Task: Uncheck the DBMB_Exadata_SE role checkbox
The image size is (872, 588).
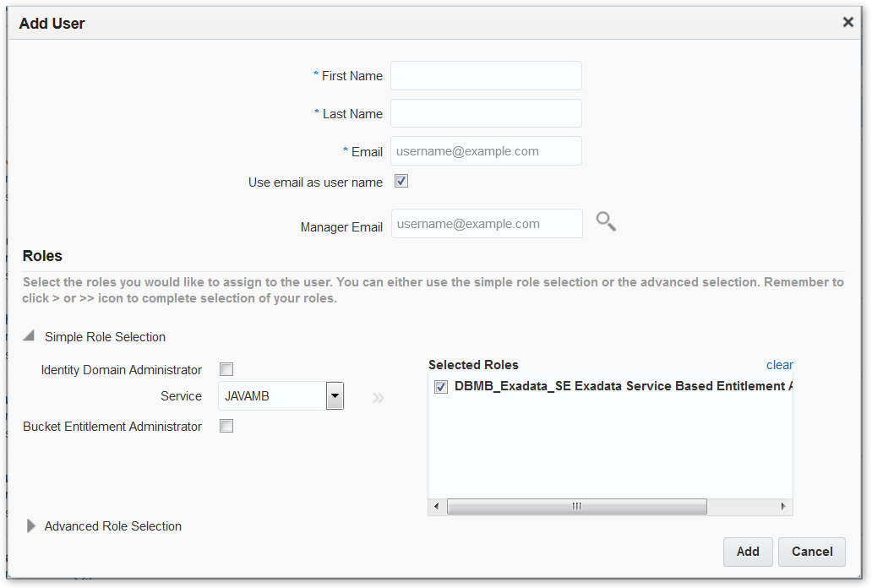Action: tap(441, 387)
